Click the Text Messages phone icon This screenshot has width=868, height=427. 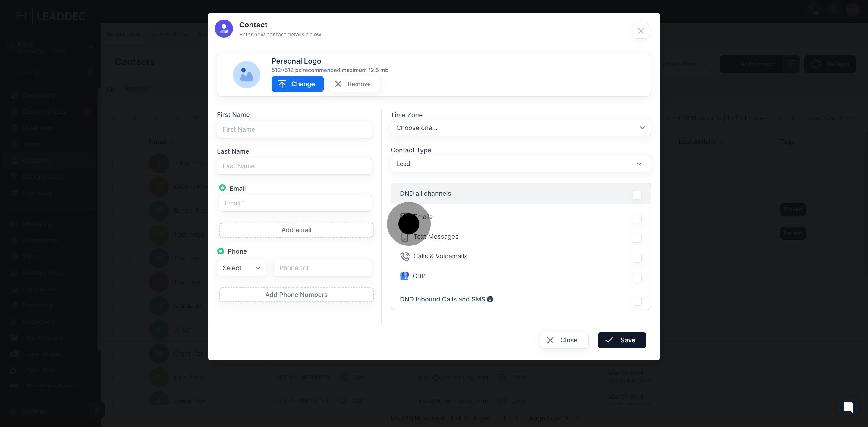[x=405, y=237]
